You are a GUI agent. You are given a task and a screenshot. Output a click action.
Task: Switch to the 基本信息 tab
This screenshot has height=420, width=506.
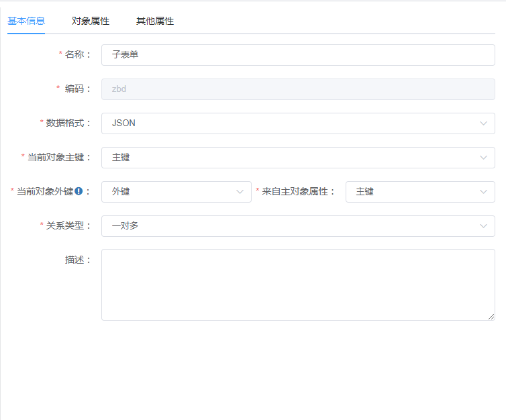click(26, 21)
